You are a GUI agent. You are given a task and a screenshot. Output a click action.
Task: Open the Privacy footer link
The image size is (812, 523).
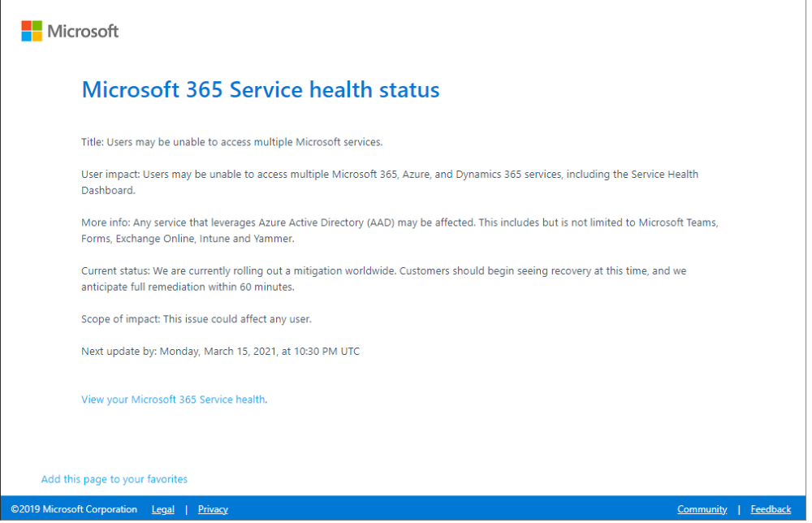213,509
